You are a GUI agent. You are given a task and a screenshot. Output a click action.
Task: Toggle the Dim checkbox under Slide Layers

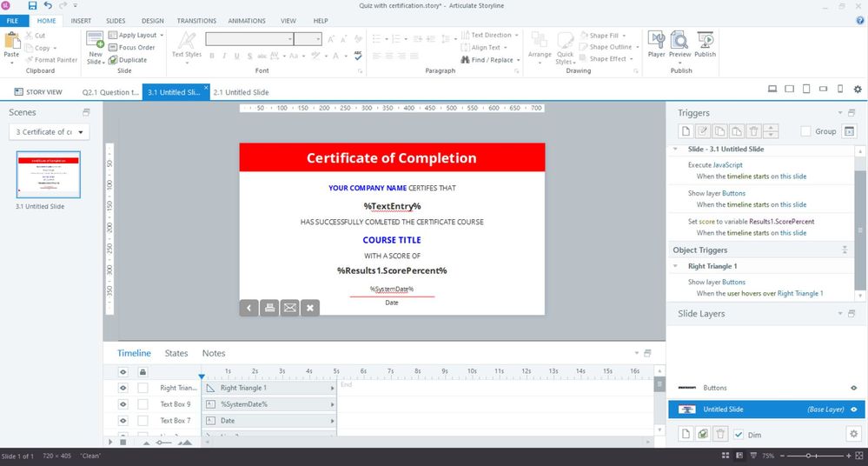[x=739, y=434]
